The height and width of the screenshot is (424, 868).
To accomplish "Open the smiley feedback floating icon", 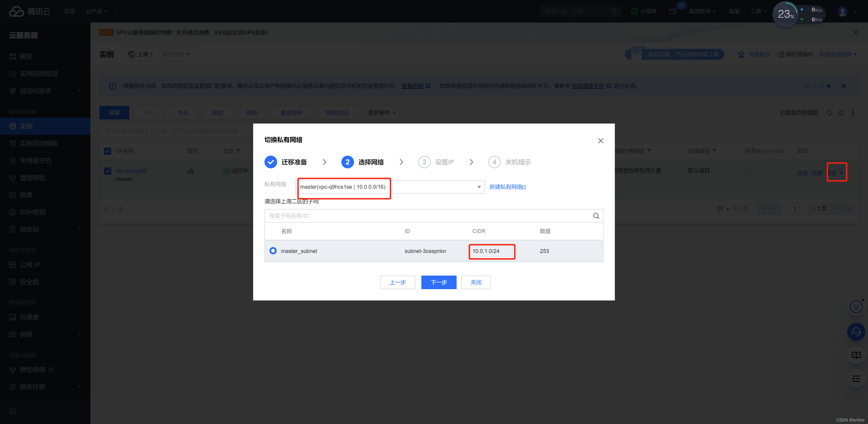I will 856,307.
